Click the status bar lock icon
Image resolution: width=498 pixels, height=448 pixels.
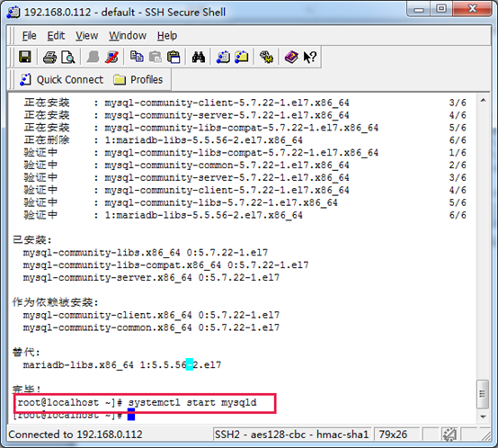[x=449, y=435]
